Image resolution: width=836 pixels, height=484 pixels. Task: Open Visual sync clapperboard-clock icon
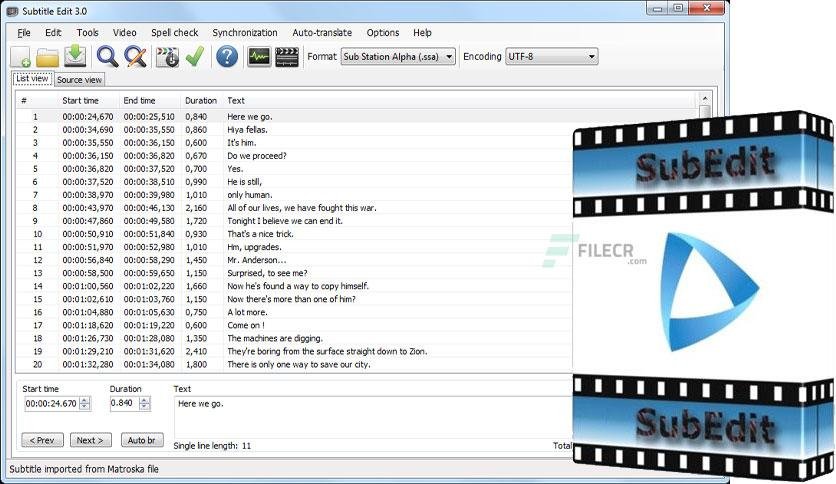(167, 57)
